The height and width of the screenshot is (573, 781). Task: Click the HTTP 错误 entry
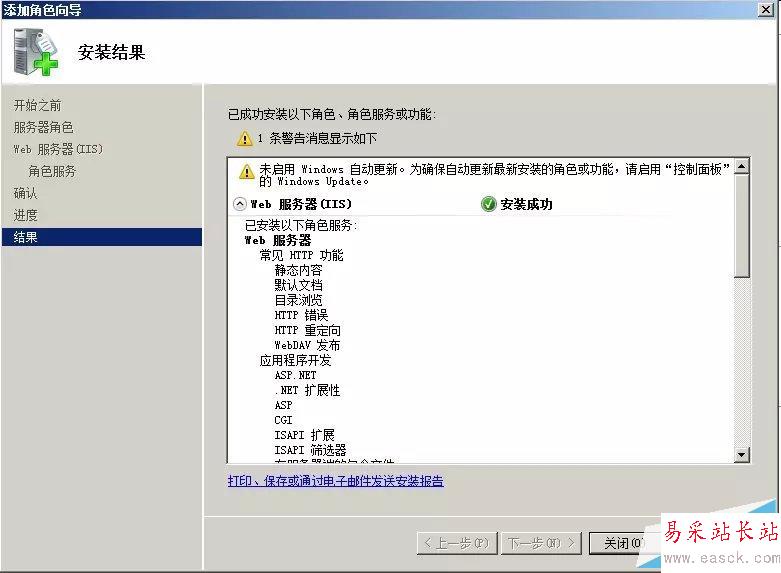[x=301, y=315]
